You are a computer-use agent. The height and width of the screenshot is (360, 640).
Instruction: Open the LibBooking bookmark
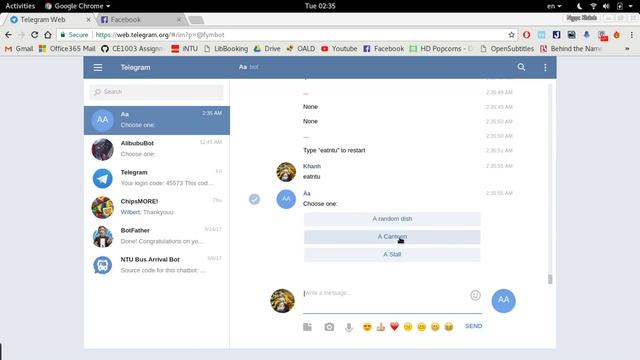point(226,49)
